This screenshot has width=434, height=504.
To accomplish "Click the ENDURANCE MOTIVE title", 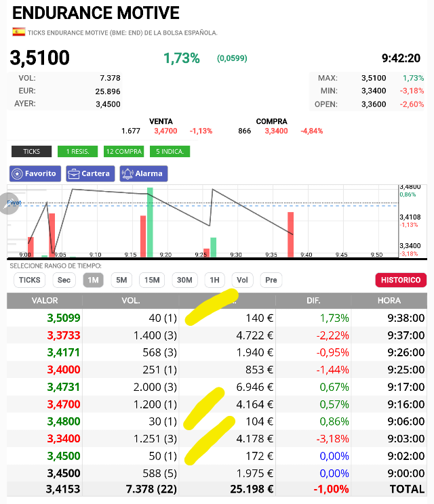I will point(96,13).
